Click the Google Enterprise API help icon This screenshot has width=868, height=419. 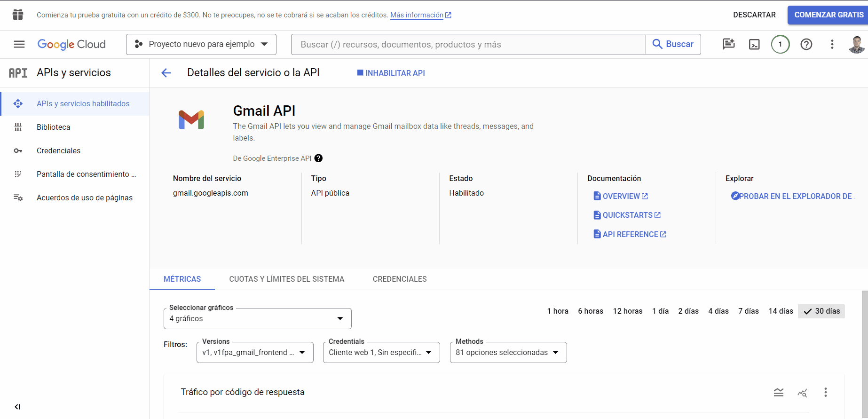click(x=318, y=158)
